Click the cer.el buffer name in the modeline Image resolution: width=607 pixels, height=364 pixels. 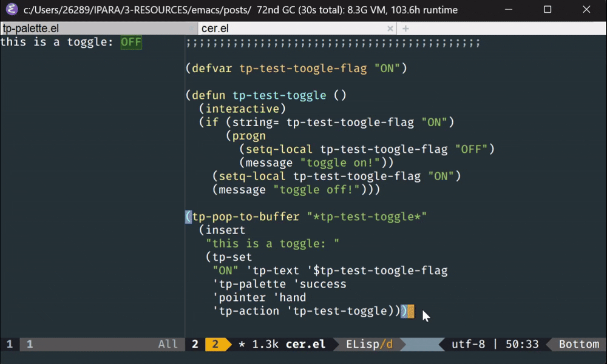click(x=306, y=344)
